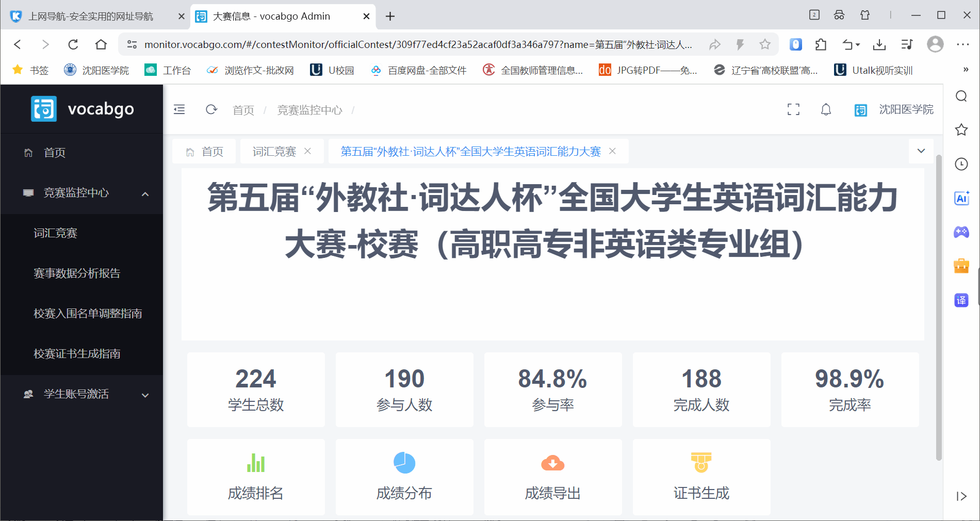Click the 证书生成 medal icon

pos(701,463)
